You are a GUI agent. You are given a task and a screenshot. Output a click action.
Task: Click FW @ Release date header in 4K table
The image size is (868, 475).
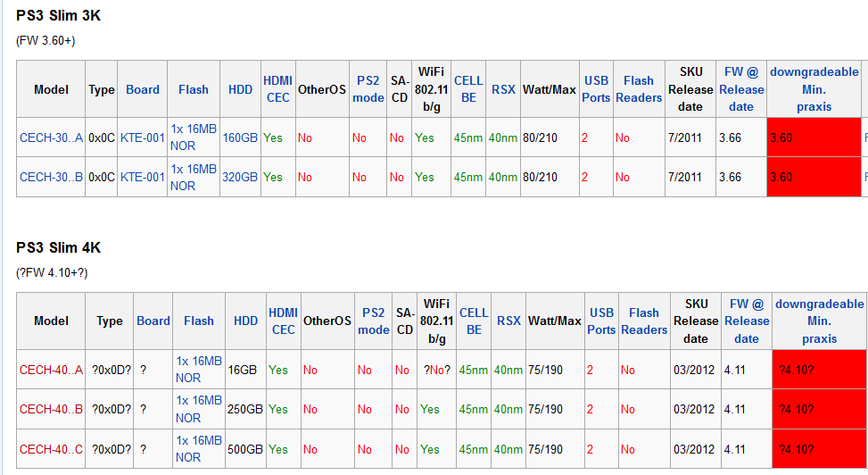pyautogui.click(x=747, y=321)
